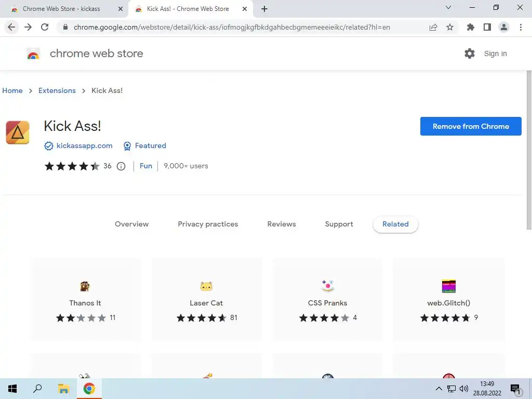Open the volume control in the tray
Viewport: 532px width, 399px height.
[464, 389]
